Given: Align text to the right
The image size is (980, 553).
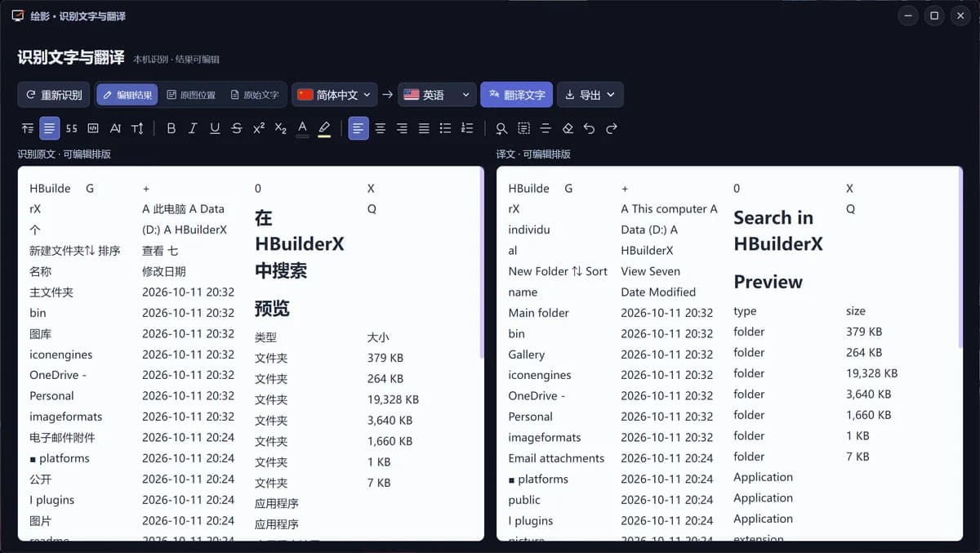Looking at the screenshot, I should (x=402, y=128).
